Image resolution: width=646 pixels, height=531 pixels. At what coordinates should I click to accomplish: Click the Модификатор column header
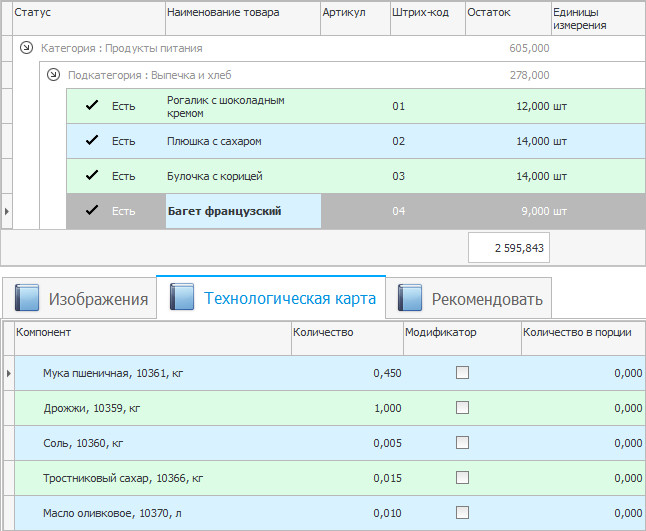click(x=462, y=339)
